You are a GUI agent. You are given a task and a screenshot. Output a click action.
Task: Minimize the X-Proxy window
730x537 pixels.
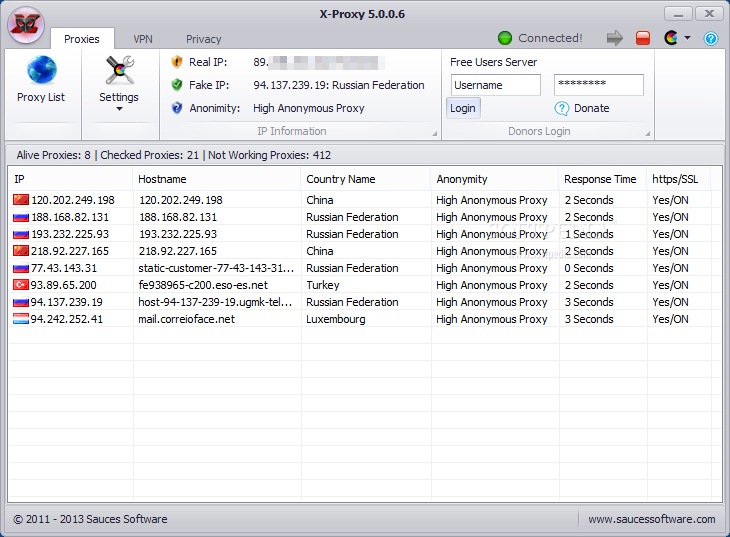(678, 14)
